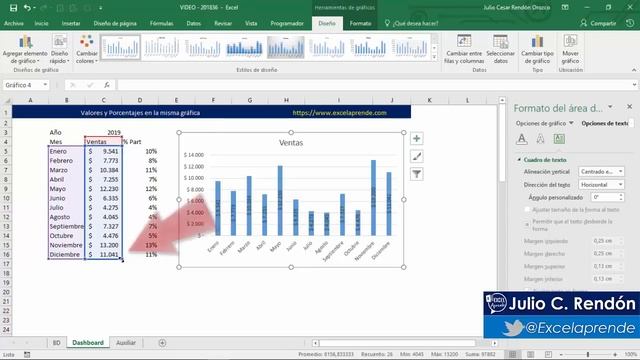
Task: Click the history icon beside Compartir
Action: pyautogui.click(x=630, y=23)
